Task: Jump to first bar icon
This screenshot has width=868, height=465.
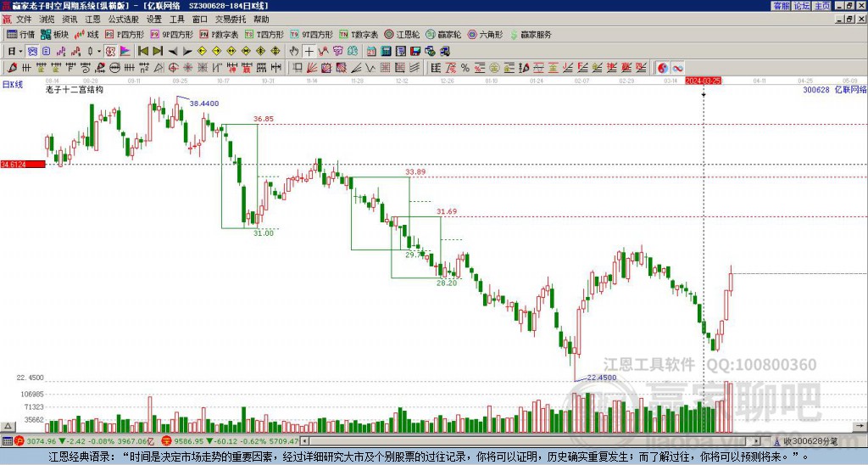Action: 142,52
